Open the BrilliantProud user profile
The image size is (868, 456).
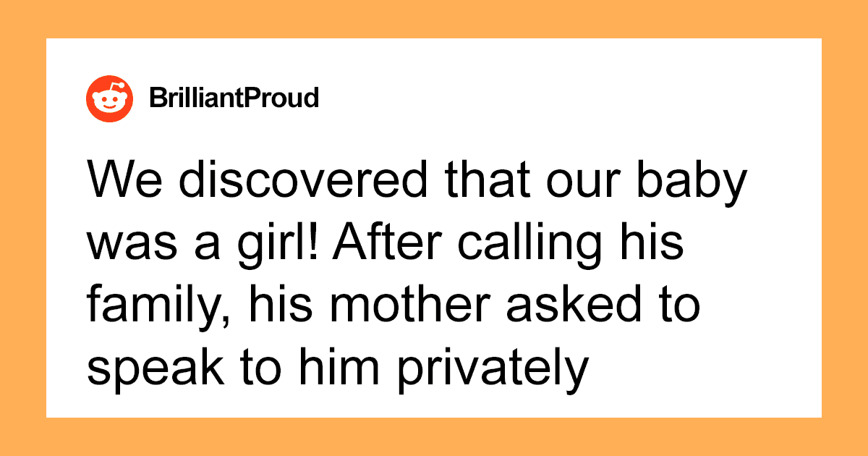point(234,98)
